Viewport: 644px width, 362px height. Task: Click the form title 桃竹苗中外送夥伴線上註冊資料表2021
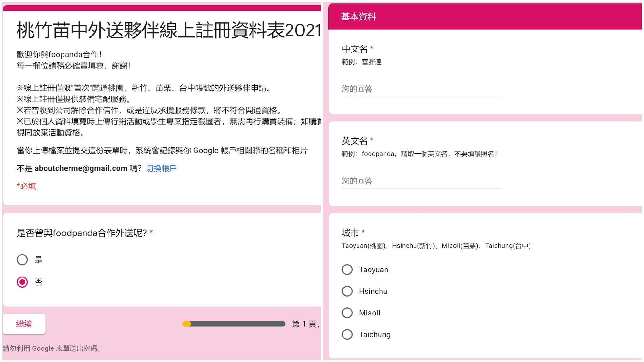point(169,30)
